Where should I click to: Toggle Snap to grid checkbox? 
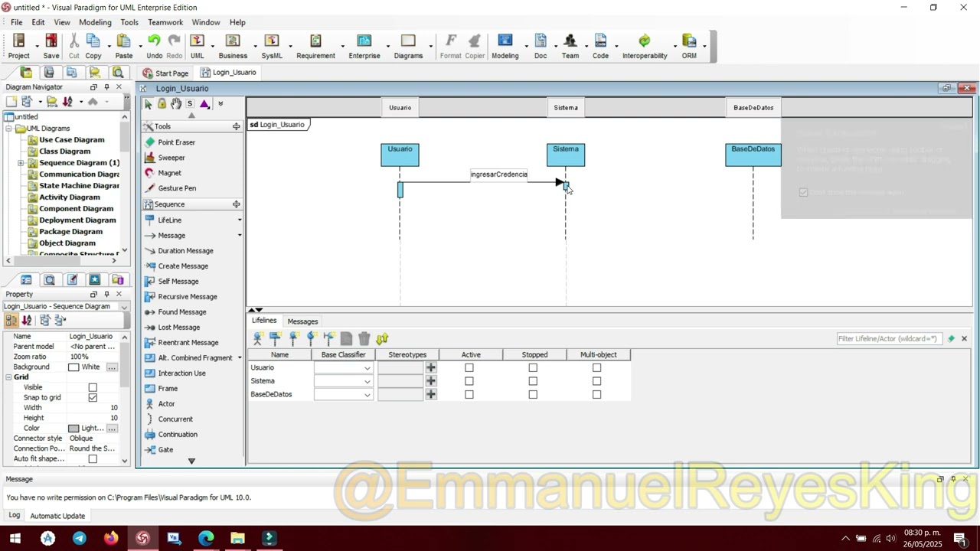tap(93, 397)
